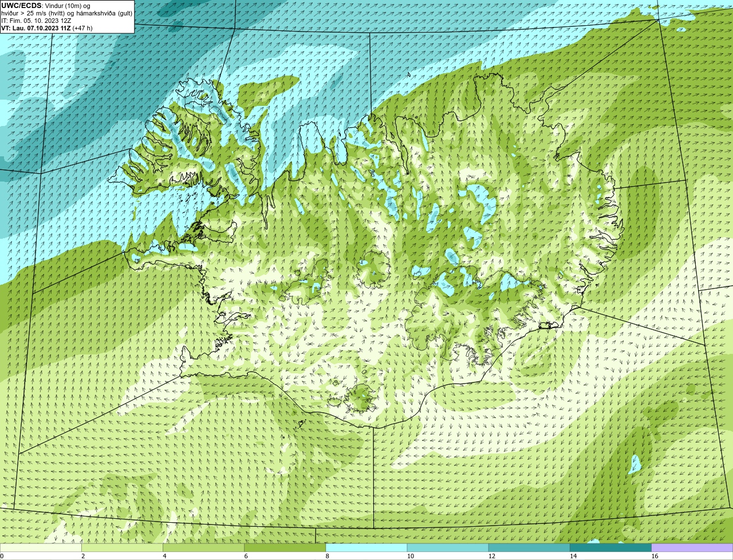733x560 pixels.
Task: Click the isolated cyan wind patch in southeast sea
Action: [635, 464]
